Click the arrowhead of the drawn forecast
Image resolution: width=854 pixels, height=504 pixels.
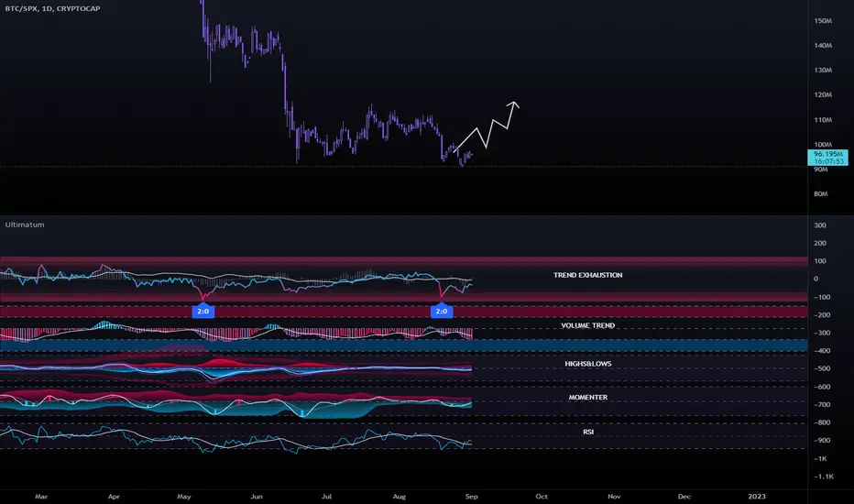tap(514, 104)
